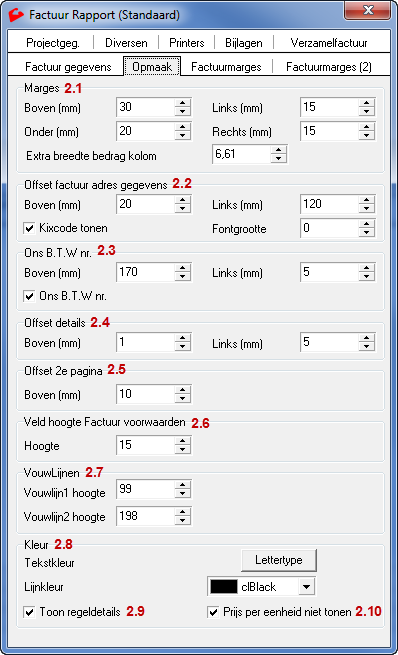Image resolution: width=398 pixels, height=655 pixels.
Task: Decrease Fontgrootte using the down arrow
Action: point(366,232)
